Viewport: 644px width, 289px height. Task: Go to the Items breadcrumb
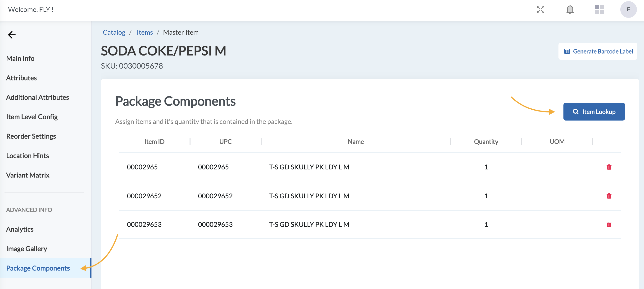coord(145,32)
